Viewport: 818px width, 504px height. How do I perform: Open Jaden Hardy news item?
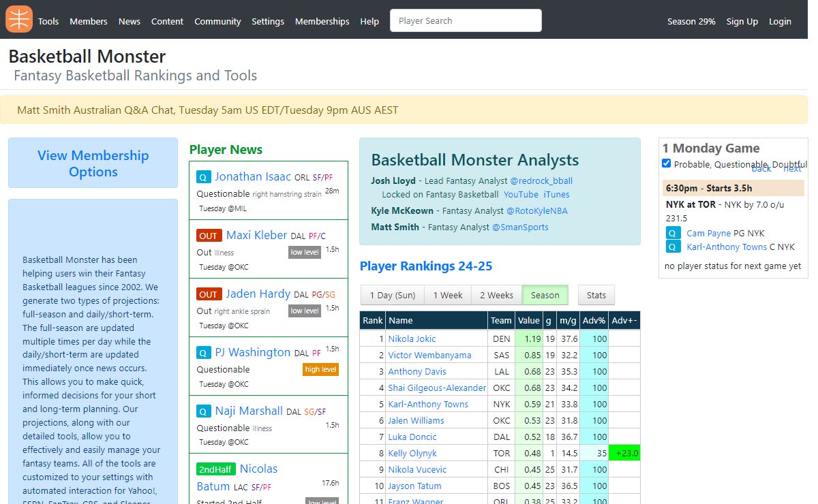(x=258, y=294)
